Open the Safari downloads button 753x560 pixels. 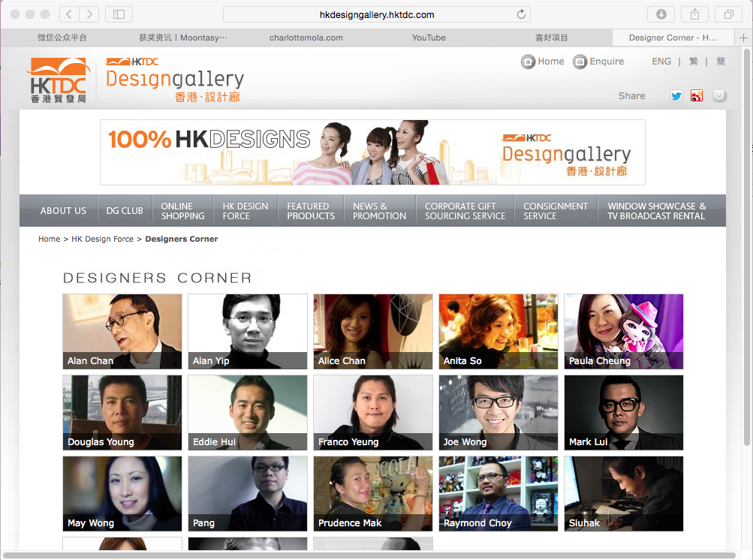pos(661,14)
